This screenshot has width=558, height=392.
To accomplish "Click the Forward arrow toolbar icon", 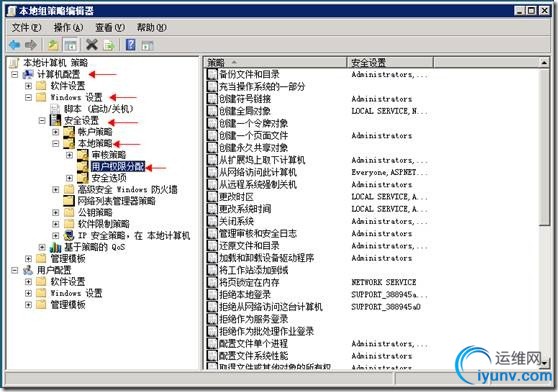I will pos(31,45).
